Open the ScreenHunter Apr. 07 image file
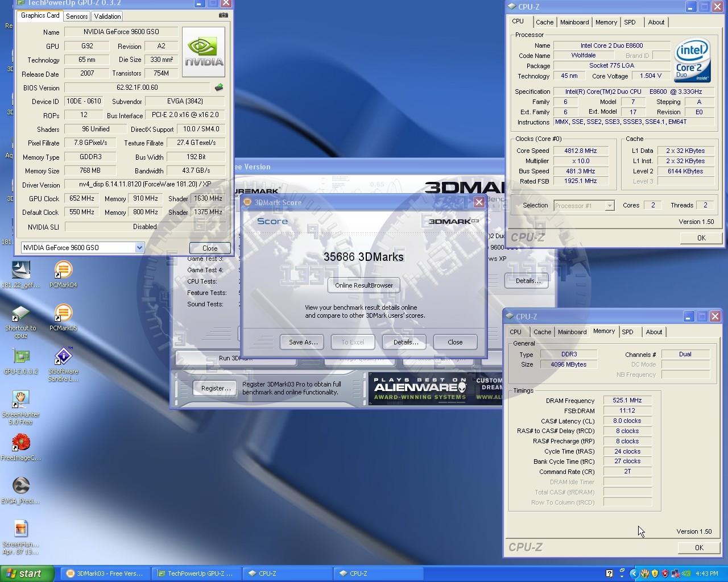The width and height of the screenshot is (728, 582). click(21, 537)
